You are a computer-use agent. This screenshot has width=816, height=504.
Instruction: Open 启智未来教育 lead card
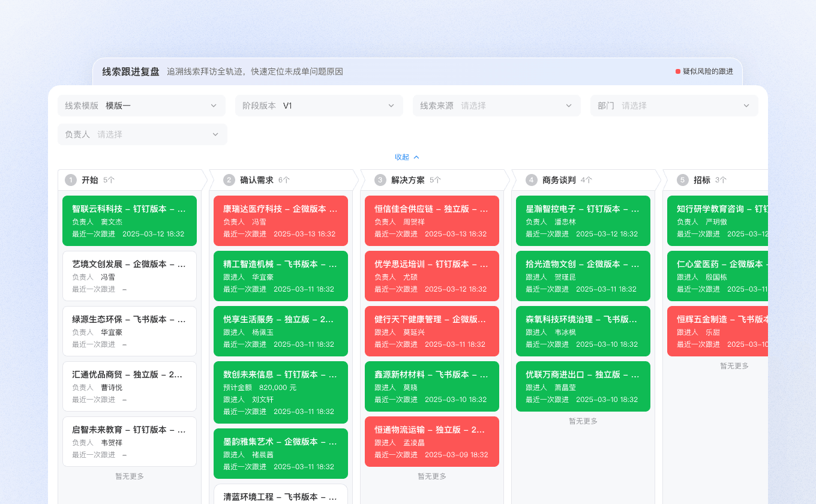click(x=130, y=442)
